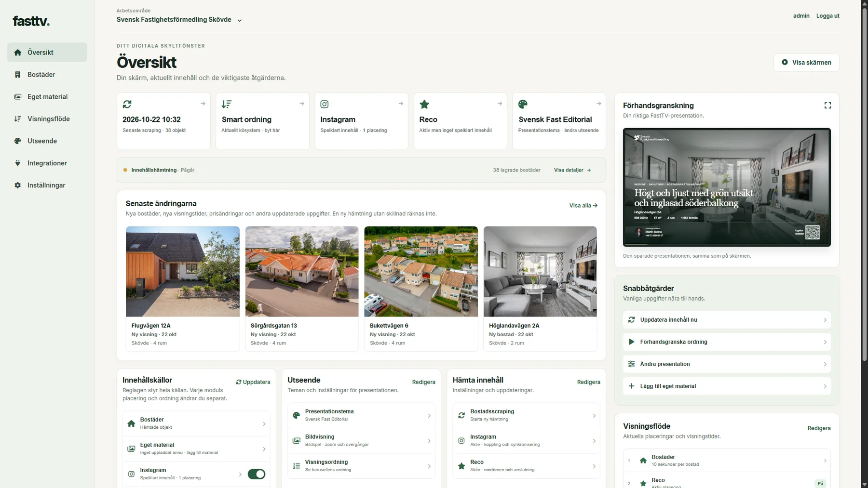Click the star icon on the Reco card
Screen dimensions: 868x488
424,104
